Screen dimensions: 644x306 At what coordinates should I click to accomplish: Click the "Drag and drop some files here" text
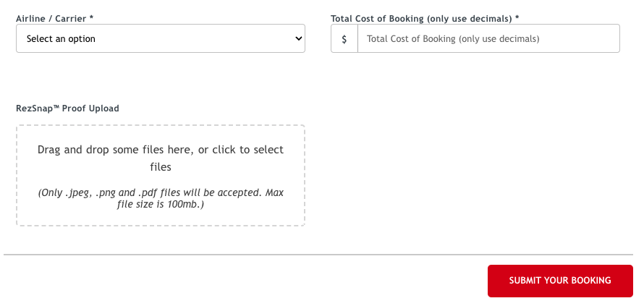point(116,150)
